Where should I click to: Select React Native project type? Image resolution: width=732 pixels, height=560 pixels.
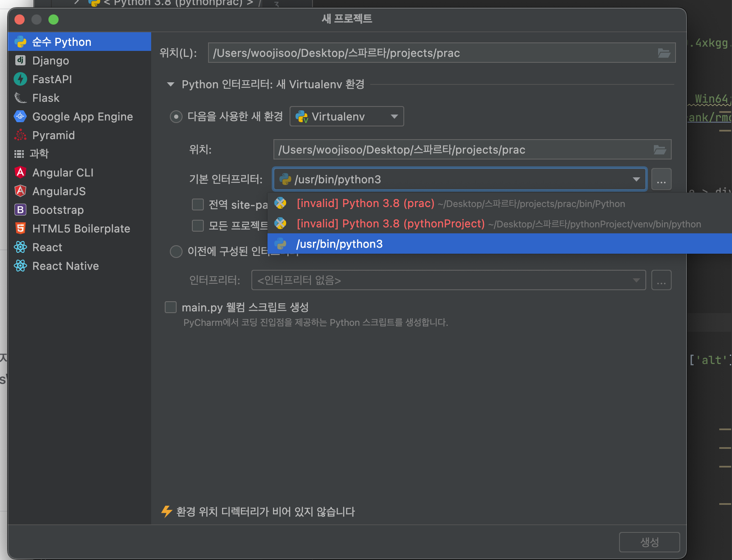79,266
